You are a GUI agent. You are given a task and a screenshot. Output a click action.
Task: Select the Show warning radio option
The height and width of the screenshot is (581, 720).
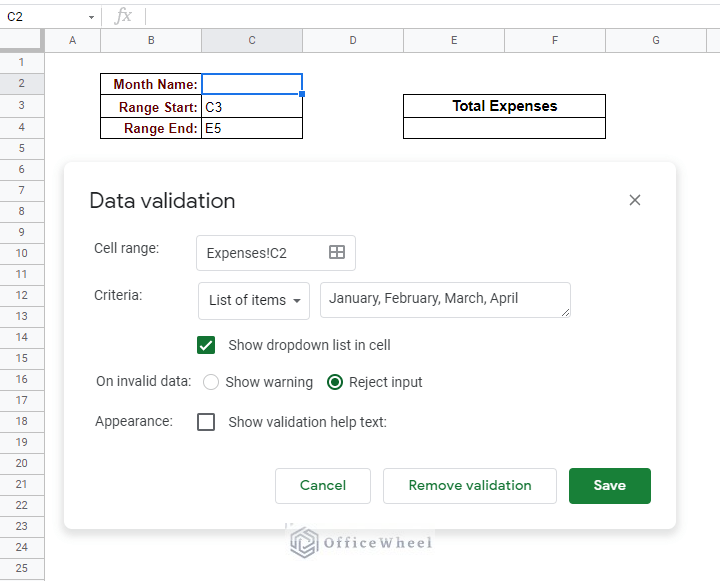(211, 382)
